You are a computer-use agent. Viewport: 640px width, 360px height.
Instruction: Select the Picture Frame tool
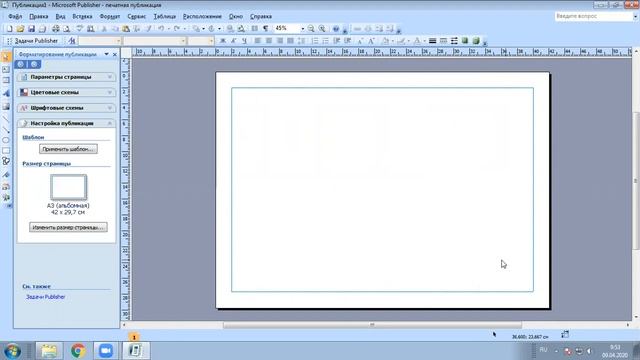click(6, 107)
